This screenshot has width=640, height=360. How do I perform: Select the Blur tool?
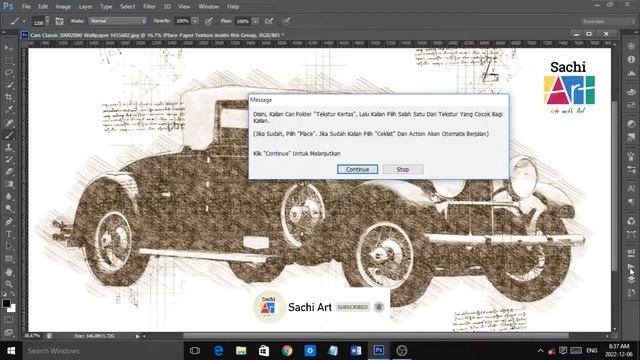(9, 196)
